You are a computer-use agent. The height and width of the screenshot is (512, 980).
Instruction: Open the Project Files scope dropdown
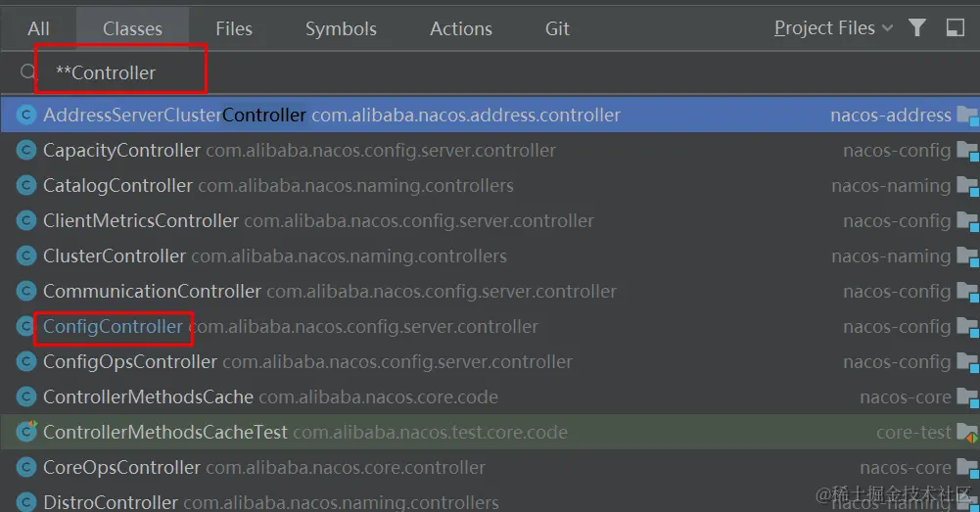pyautogui.click(x=833, y=28)
